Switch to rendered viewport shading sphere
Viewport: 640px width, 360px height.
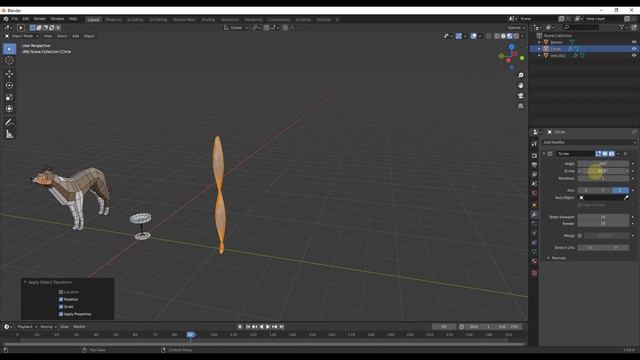tap(516, 36)
